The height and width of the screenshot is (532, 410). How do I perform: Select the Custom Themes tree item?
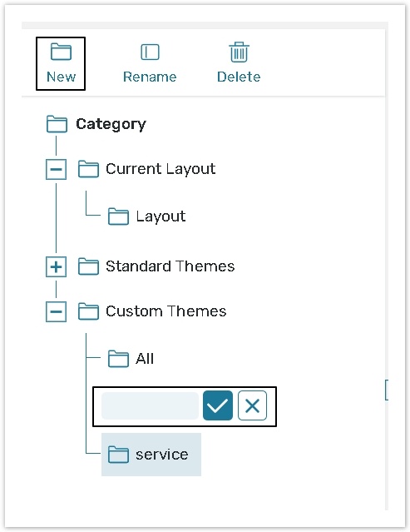(166, 311)
